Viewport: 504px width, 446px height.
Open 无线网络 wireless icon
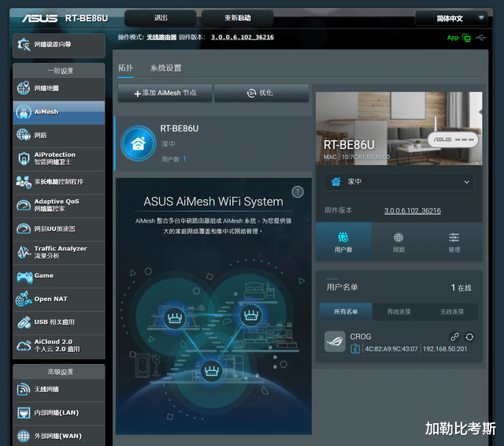click(x=24, y=389)
